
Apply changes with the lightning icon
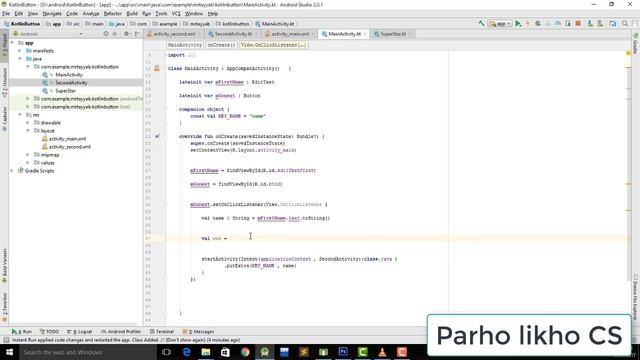coord(527,24)
